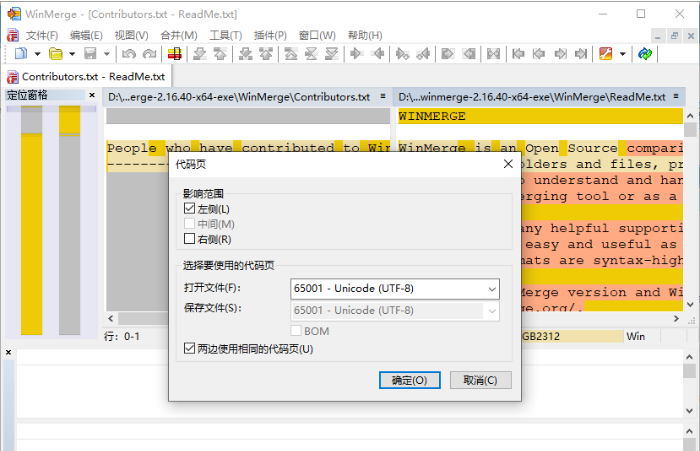
Task: Click the Next Difference down-arrow icon
Action: (x=200, y=54)
